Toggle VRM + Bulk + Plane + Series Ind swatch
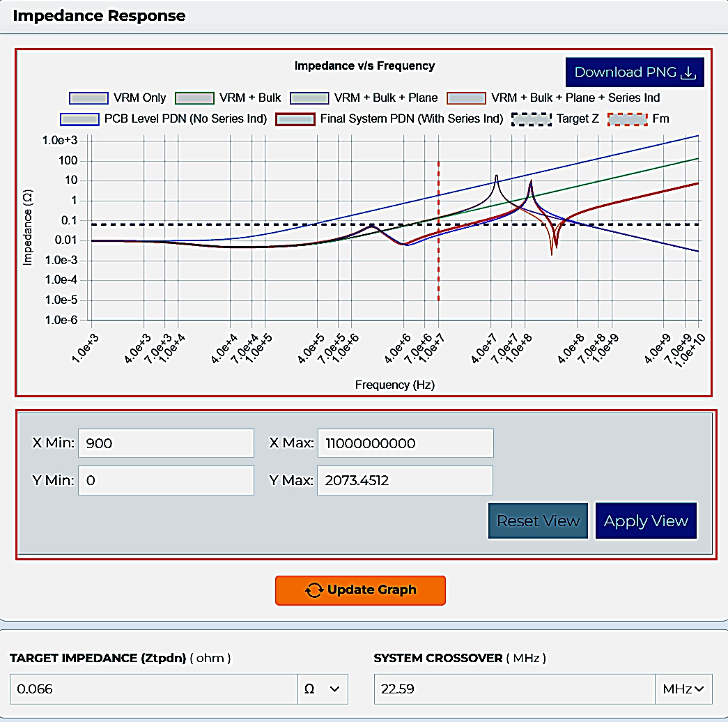The width and height of the screenshot is (728, 722). (466, 98)
